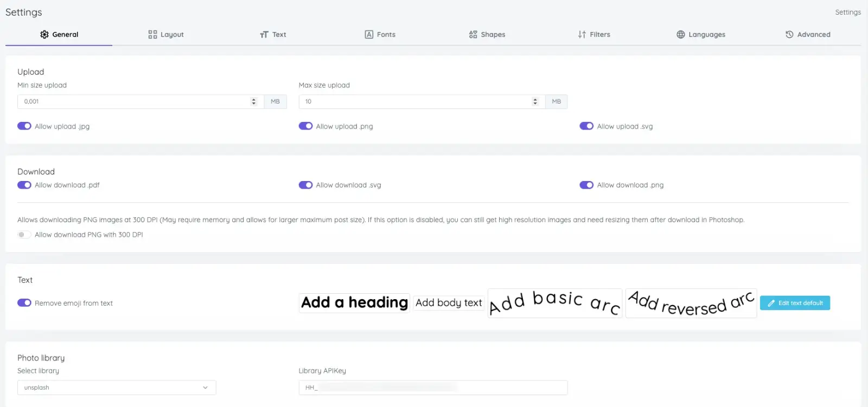Click the Add body text preview
868x407 pixels.
(449, 303)
